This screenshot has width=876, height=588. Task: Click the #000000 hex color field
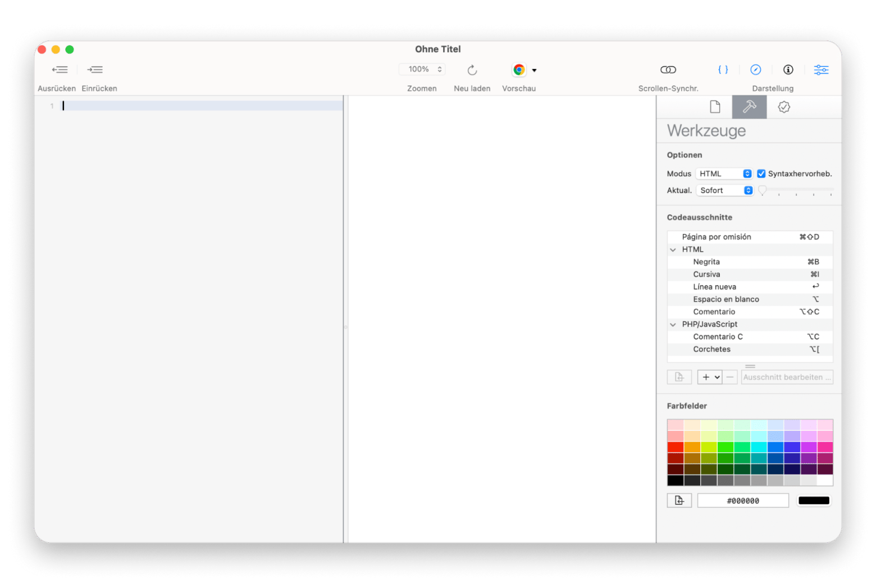tap(743, 500)
